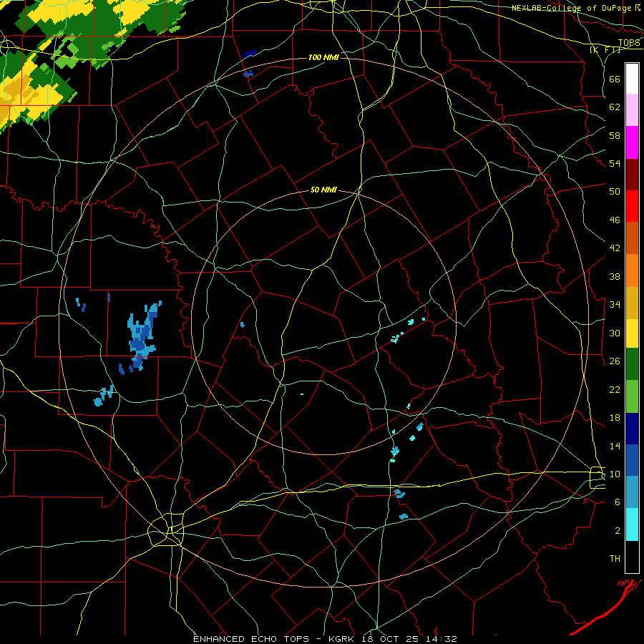
Task: Click the "K FT" units label
Action: [x=606, y=49]
